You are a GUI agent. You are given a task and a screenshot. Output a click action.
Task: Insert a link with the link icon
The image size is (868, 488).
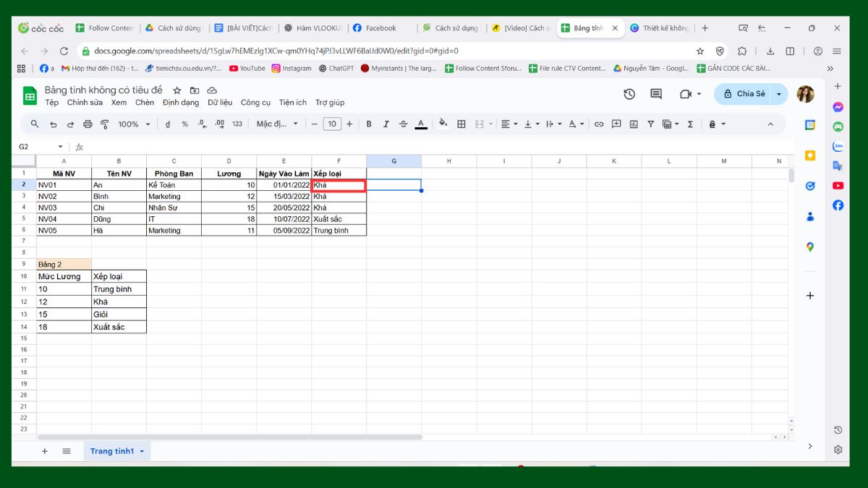coord(599,124)
